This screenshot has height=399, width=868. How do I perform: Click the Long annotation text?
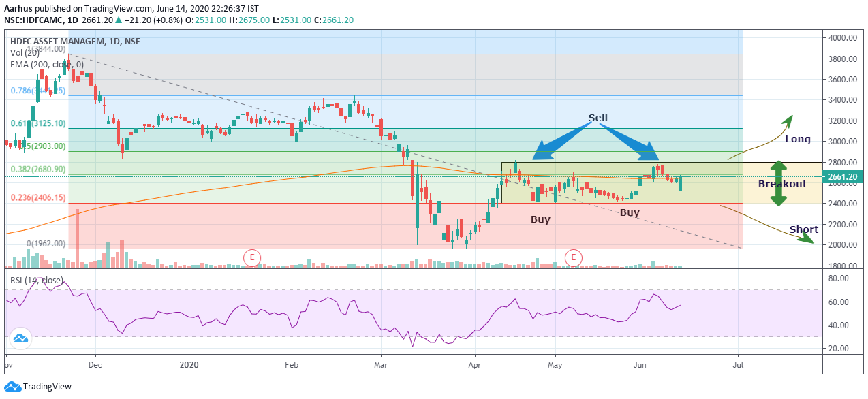[x=798, y=139]
